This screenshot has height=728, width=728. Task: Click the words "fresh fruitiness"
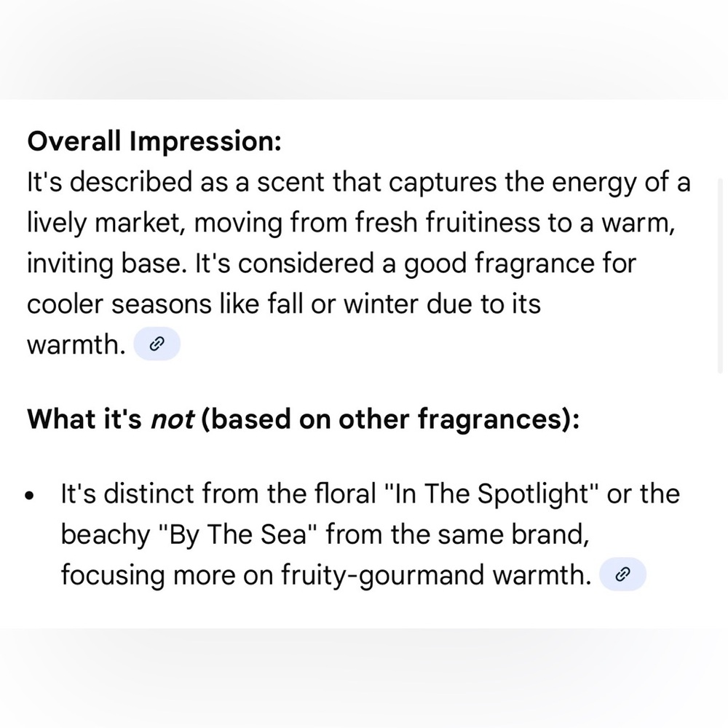448,222
